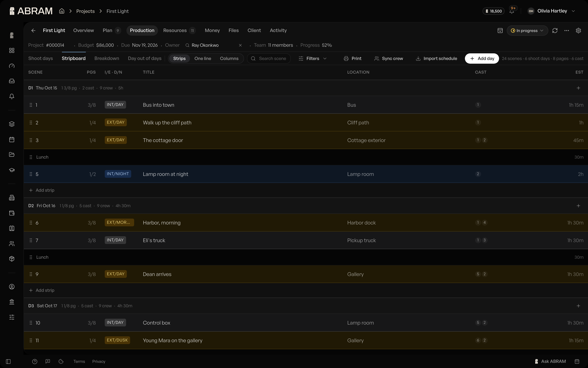Open the graduation cap icon in the sidebar
The height and width of the screenshot is (368, 588).
pyautogui.click(x=12, y=170)
